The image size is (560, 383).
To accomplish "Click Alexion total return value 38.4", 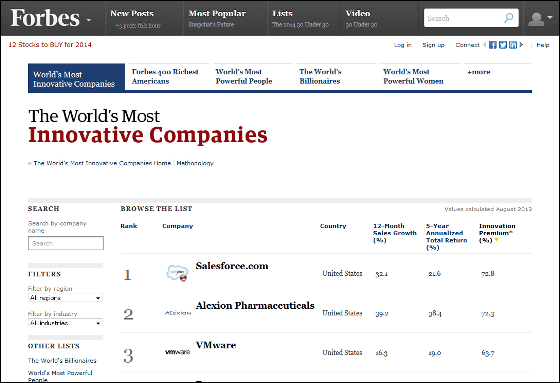I will tap(435, 313).
